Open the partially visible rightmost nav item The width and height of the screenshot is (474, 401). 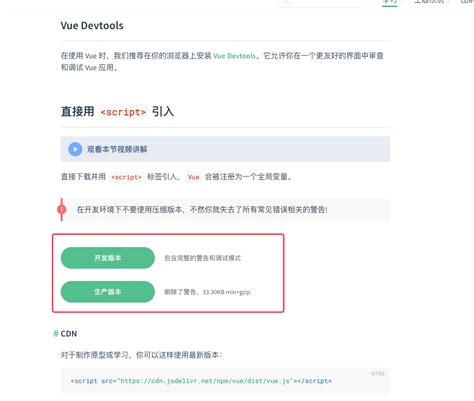pos(467,2)
